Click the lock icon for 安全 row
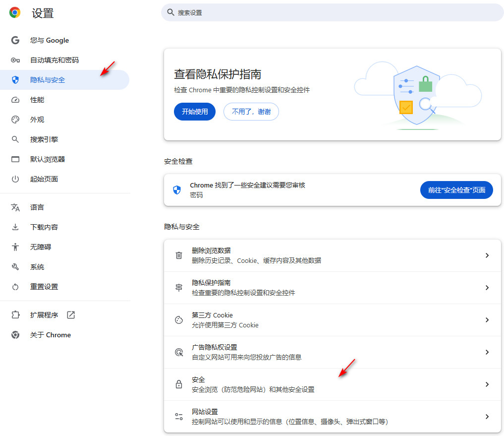 pyautogui.click(x=179, y=384)
